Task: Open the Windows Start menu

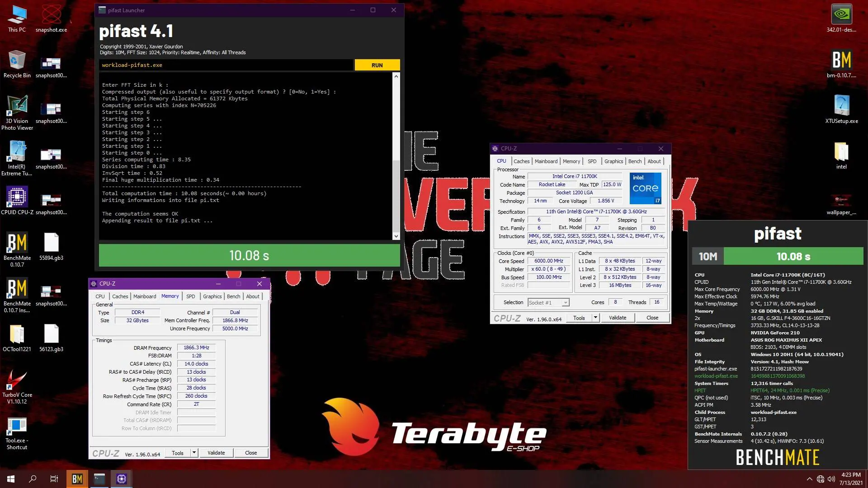Action: click(11, 479)
